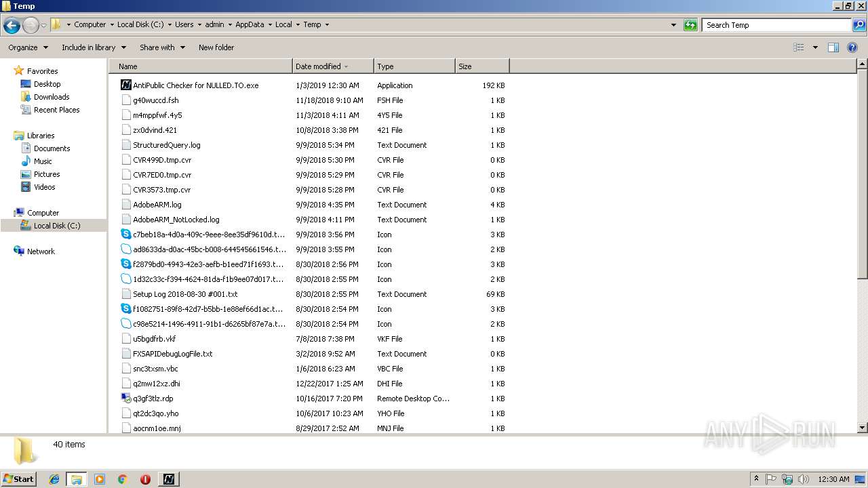Viewport: 868px width, 488px height.
Task: Open Favorites star in navigation pane
Action: click(x=19, y=70)
